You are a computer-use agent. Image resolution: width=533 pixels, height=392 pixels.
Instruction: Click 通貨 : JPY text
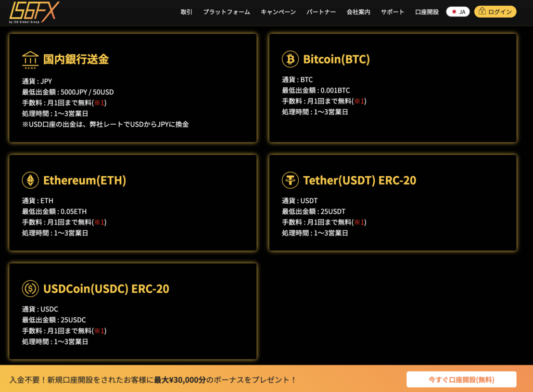[x=37, y=81]
